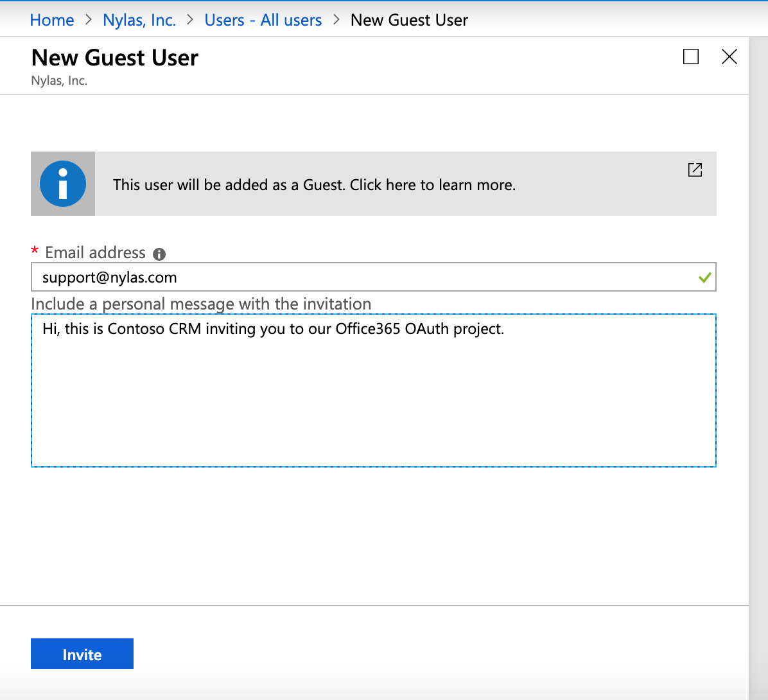Screen dimensions: 768x700
Task: Click the New Guest User page title
Action: (x=114, y=58)
